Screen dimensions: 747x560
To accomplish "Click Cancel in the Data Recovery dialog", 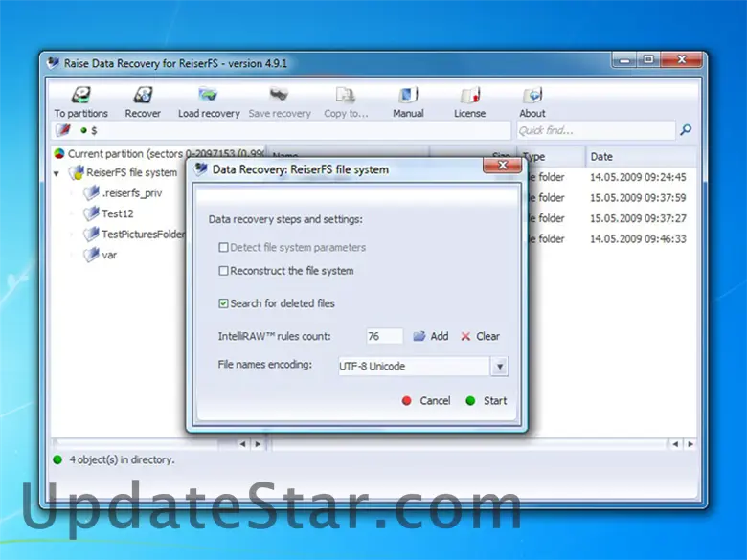I will pos(426,400).
